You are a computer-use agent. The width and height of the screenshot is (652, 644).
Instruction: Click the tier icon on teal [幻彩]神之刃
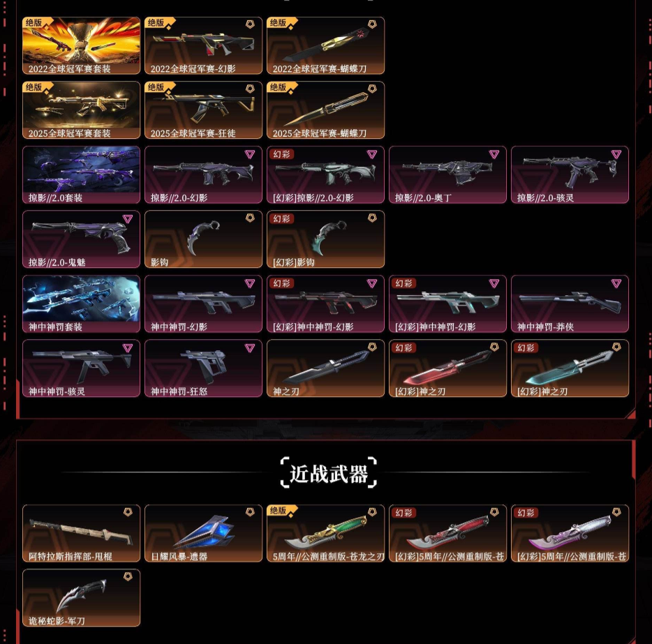[x=616, y=347]
